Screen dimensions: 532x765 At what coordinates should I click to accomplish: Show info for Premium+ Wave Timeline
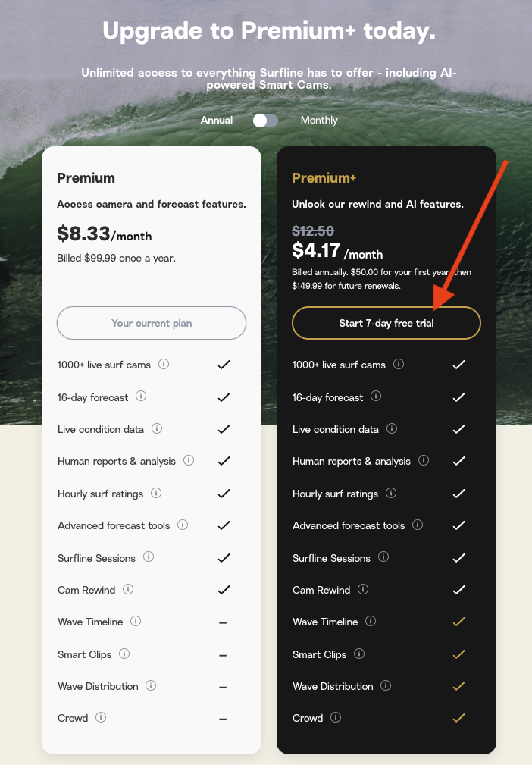tap(371, 621)
